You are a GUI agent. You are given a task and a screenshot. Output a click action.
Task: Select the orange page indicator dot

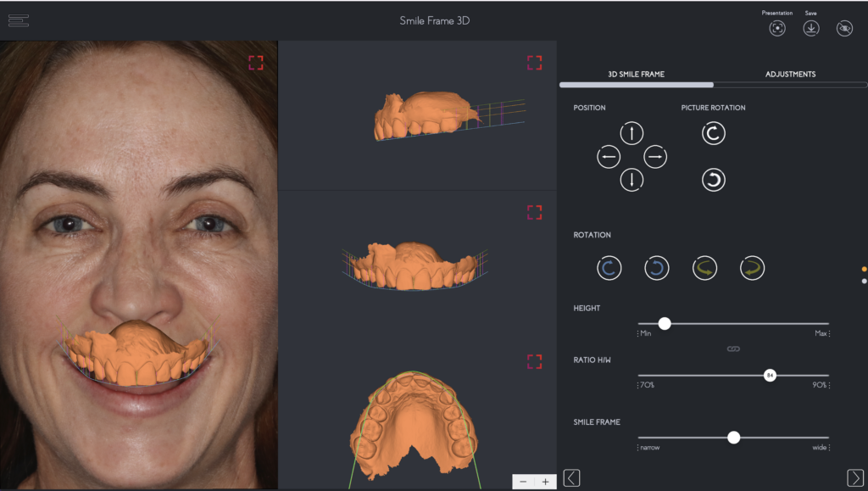[864, 269]
